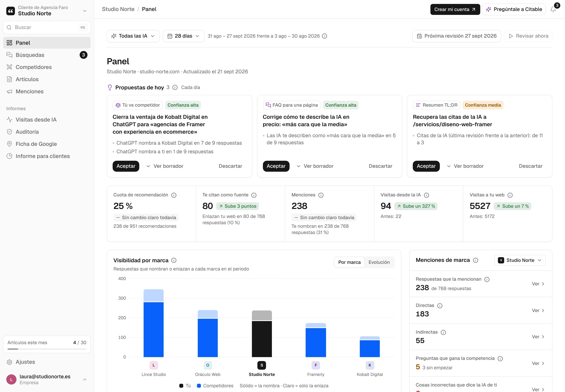The height and width of the screenshot is (392, 565).
Task: Toggle Competidores series in chart legend
Action: (215, 386)
